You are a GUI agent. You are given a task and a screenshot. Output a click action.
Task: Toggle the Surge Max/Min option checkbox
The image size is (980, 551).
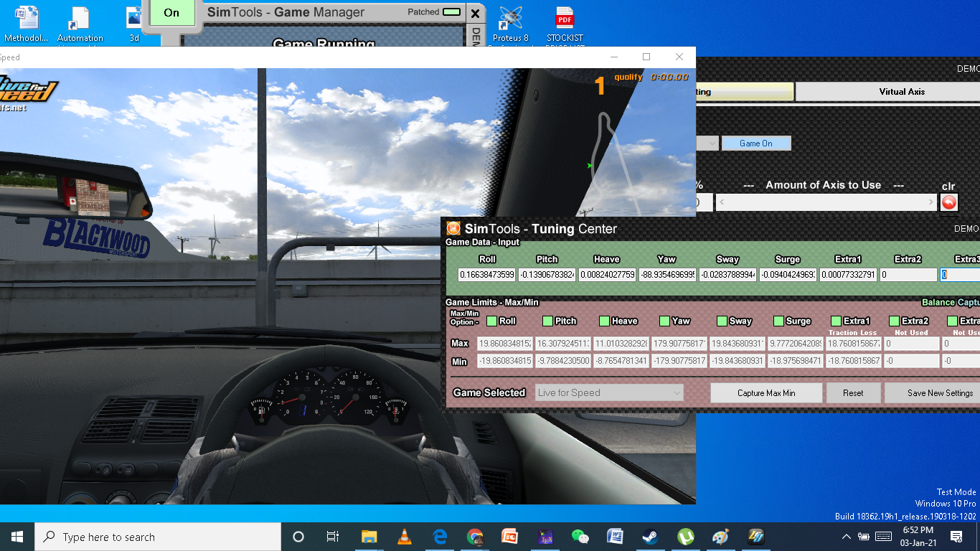click(779, 321)
